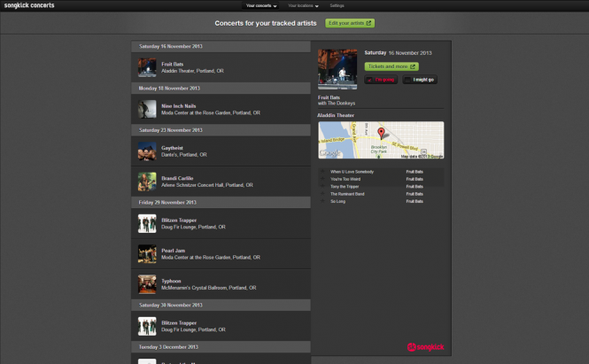Star the song So Long

(322, 201)
